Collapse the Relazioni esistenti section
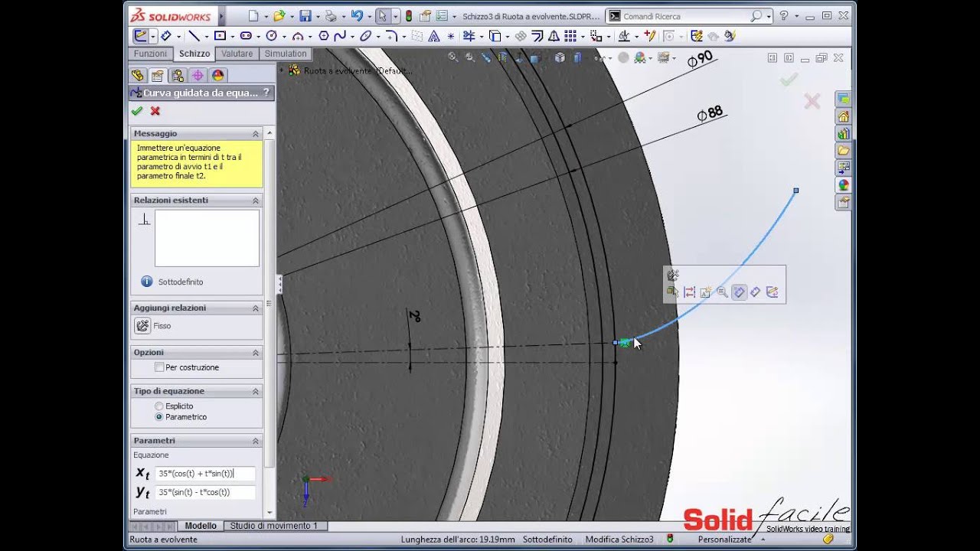 (x=256, y=201)
